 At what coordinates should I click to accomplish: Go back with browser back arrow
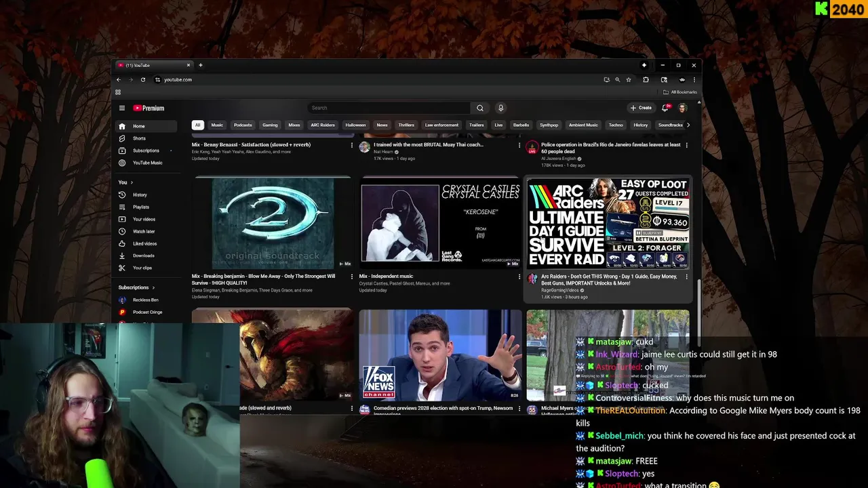point(119,79)
